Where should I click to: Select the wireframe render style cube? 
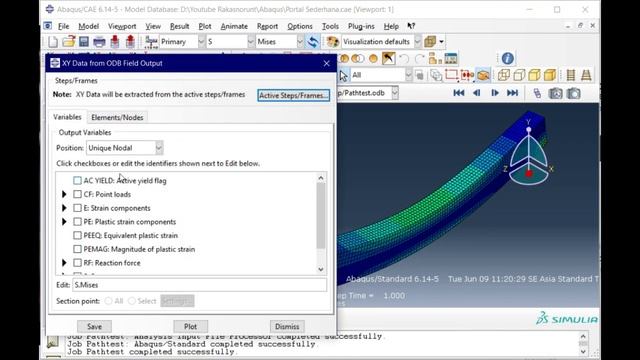point(504,75)
